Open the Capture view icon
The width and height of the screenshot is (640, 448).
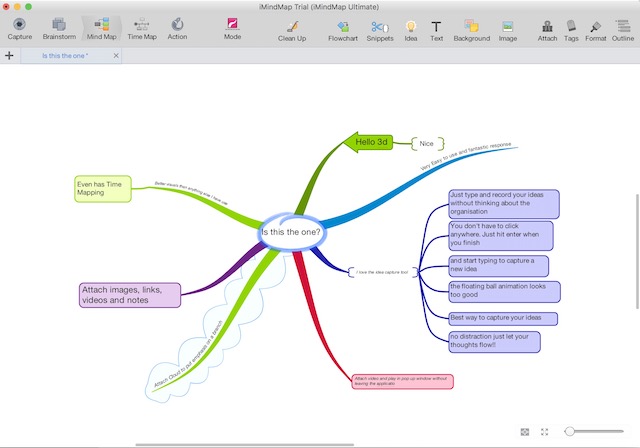click(x=19, y=25)
